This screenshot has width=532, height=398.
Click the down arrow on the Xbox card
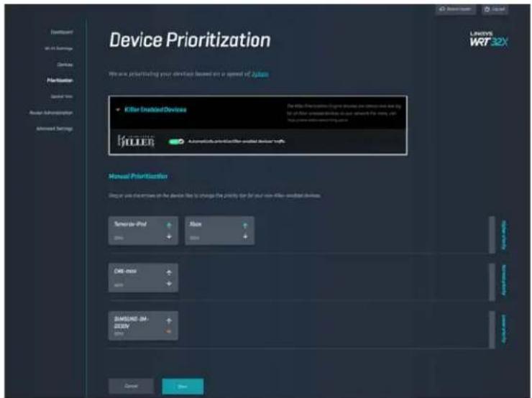(245, 236)
